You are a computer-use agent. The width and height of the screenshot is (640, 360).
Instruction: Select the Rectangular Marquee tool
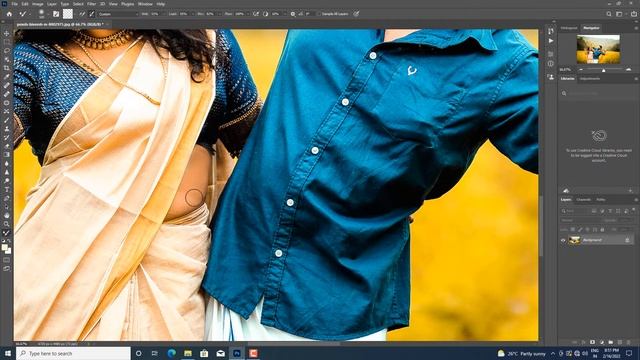tap(7, 42)
